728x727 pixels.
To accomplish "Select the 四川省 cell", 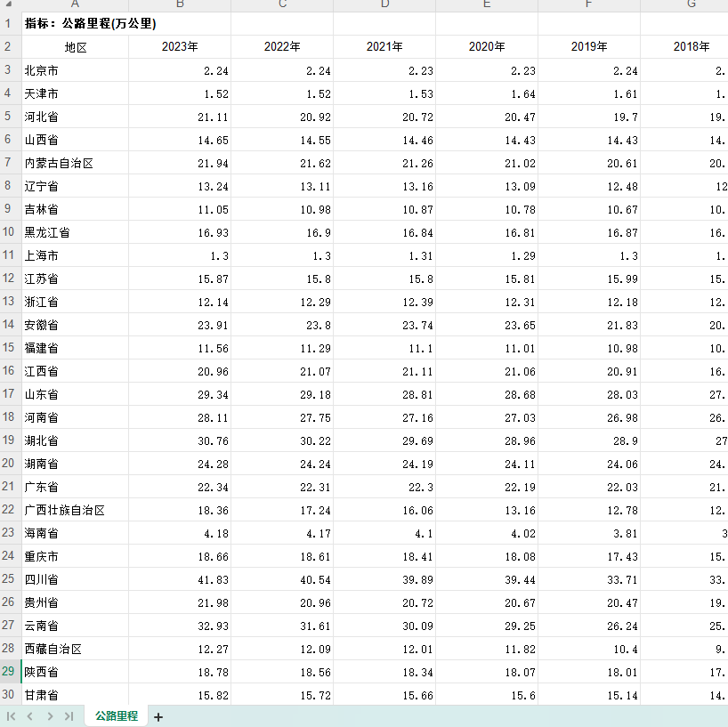I will pyautogui.click(x=76, y=579).
